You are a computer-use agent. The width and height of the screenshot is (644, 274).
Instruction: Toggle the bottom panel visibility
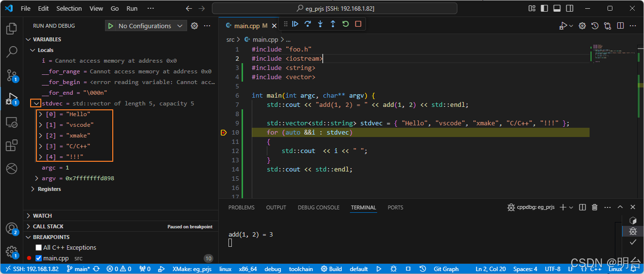coord(557,8)
